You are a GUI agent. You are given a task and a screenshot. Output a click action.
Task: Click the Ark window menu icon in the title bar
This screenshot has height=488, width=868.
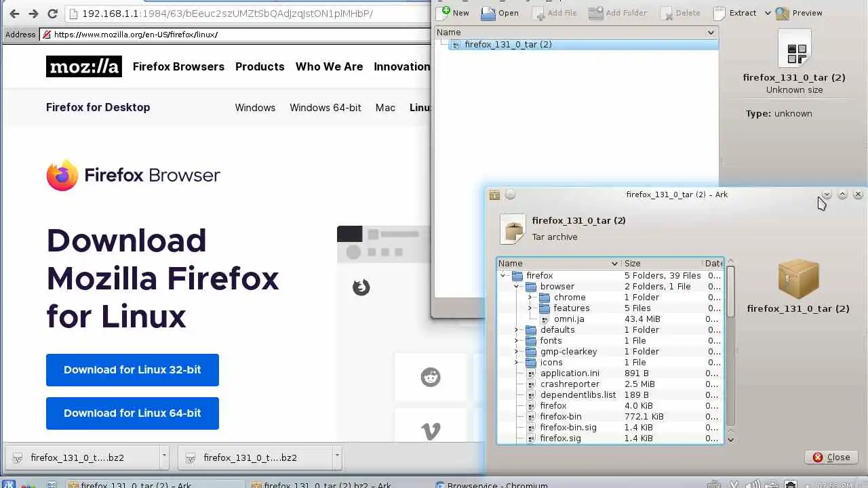tap(494, 195)
